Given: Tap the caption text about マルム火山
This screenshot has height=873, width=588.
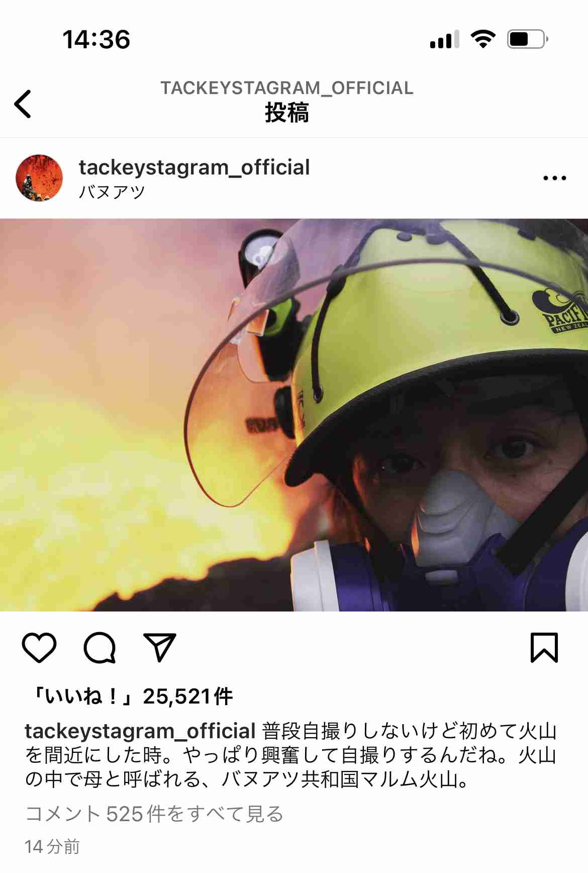Looking at the screenshot, I should [x=291, y=755].
